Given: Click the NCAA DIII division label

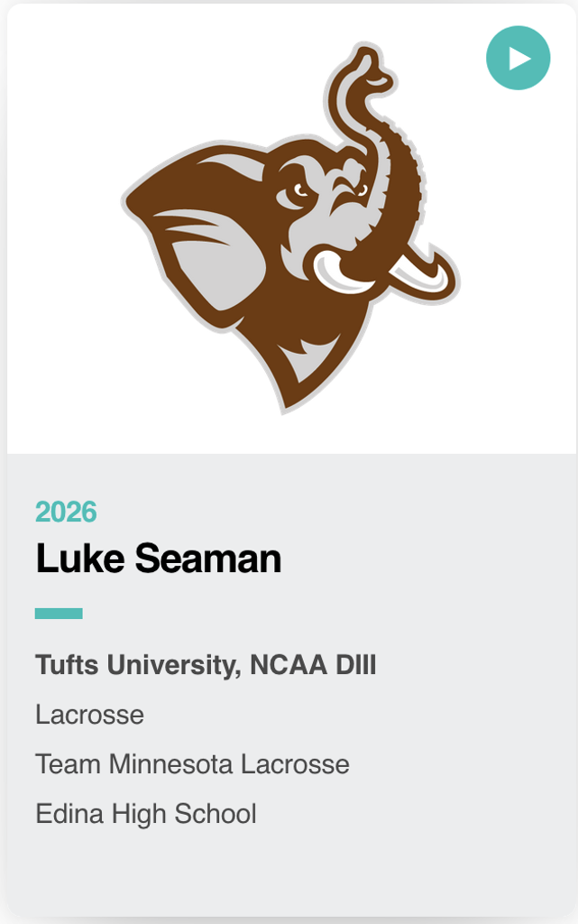Looking at the screenshot, I should point(313,666).
